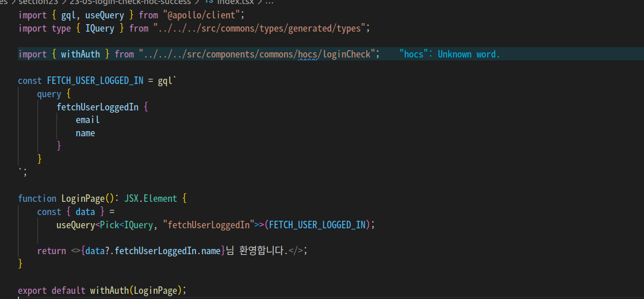Click the gql template tag after the equals sign
The image size is (644, 299).
tap(165, 80)
